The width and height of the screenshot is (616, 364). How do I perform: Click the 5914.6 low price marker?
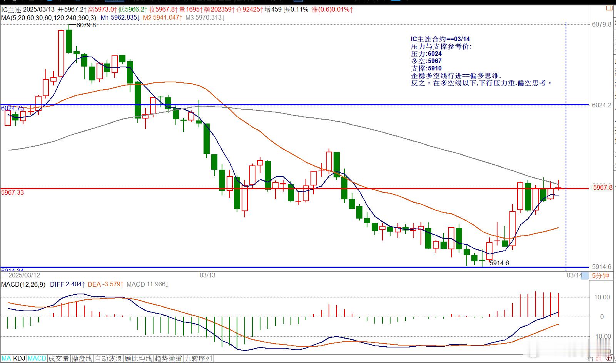pos(499,263)
